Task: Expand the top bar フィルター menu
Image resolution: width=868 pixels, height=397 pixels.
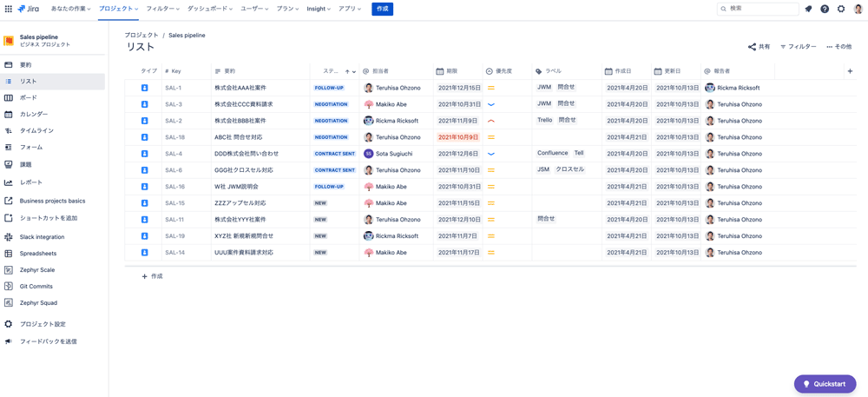Action: [163, 9]
